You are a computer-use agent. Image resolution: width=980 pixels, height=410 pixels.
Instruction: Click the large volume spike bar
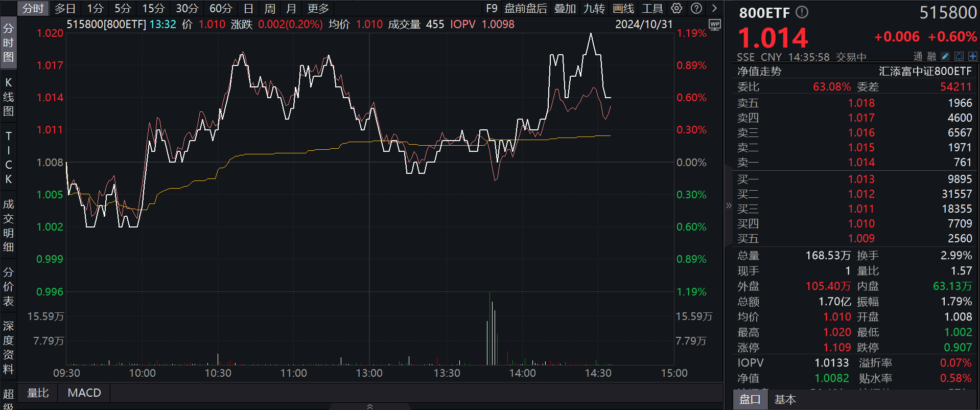(x=490, y=328)
